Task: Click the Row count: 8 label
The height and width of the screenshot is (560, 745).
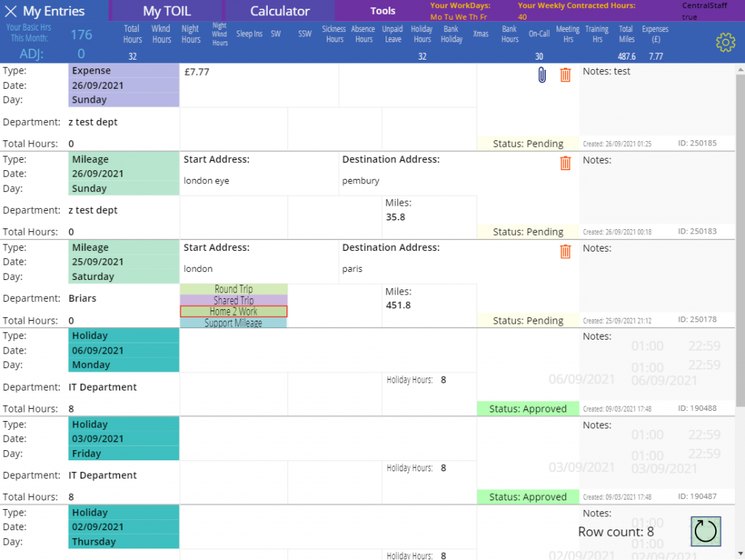Action: [x=615, y=532]
